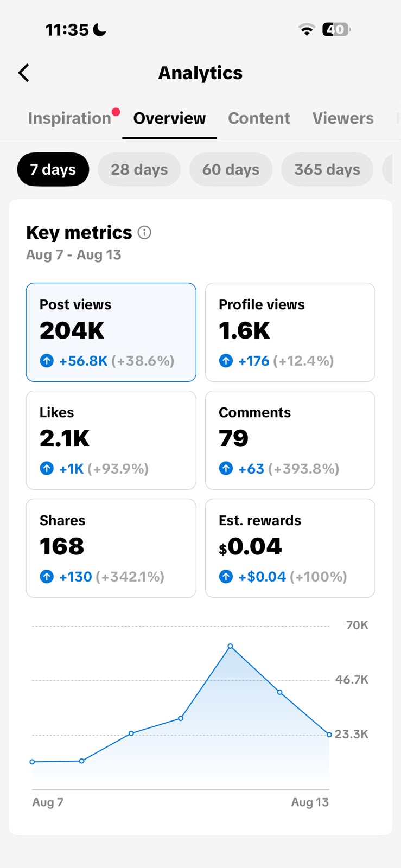Image resolution: width=401 pixels, height=868 pixels.
Task: Switch to the Content tab
Action: [x=259, y=118]
